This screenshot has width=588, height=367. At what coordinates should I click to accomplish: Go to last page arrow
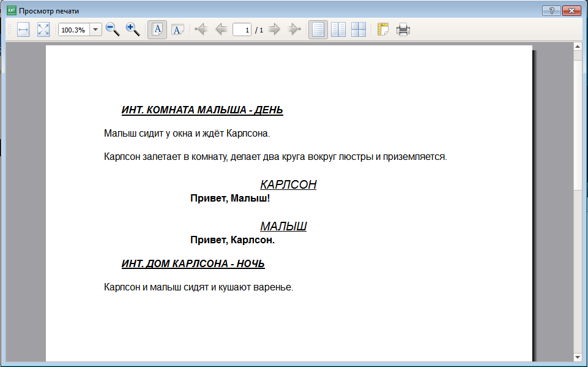294,29
